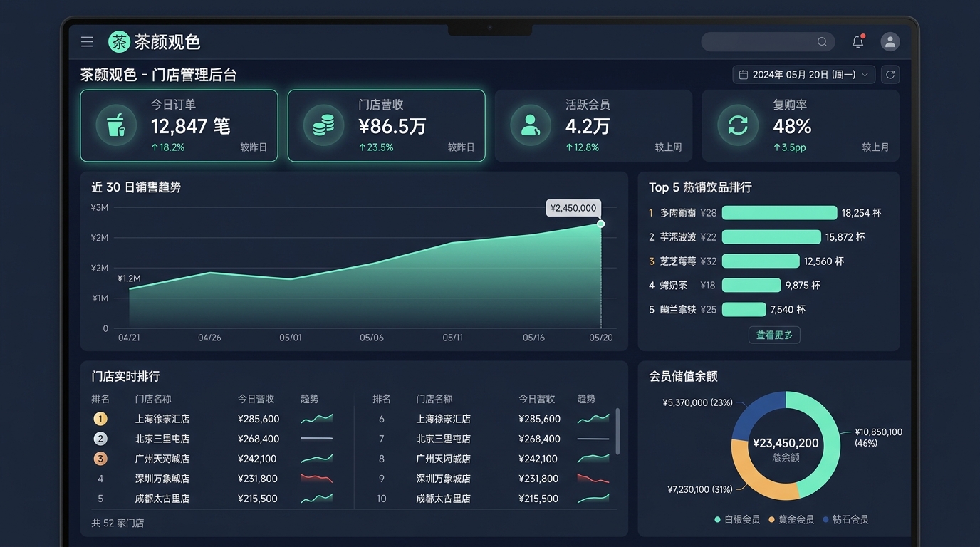Click the 12,560 杯 sales count
Screen dimensions: 980x547
coord(823,261)
